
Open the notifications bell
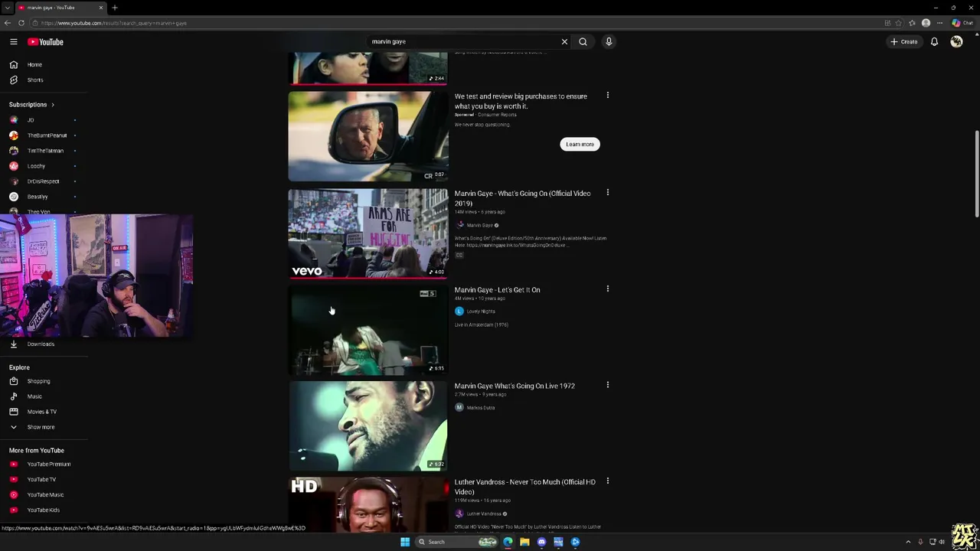point(934,41)
